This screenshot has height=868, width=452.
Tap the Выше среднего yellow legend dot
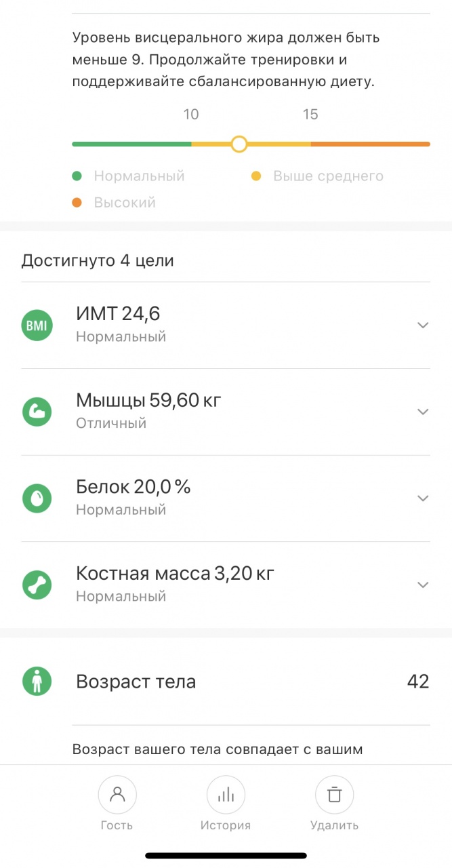(256, 176)
